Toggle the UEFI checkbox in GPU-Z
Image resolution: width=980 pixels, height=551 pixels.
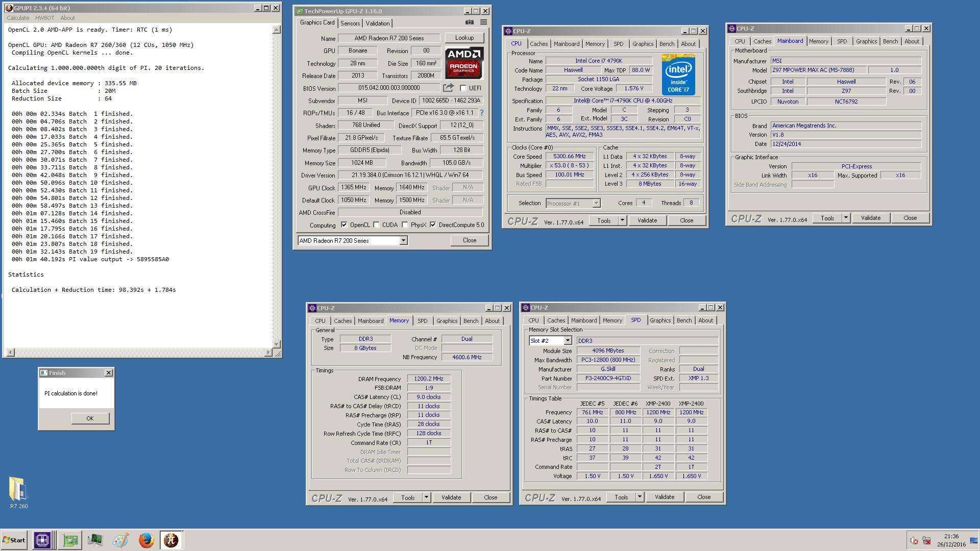pos(463,88)
